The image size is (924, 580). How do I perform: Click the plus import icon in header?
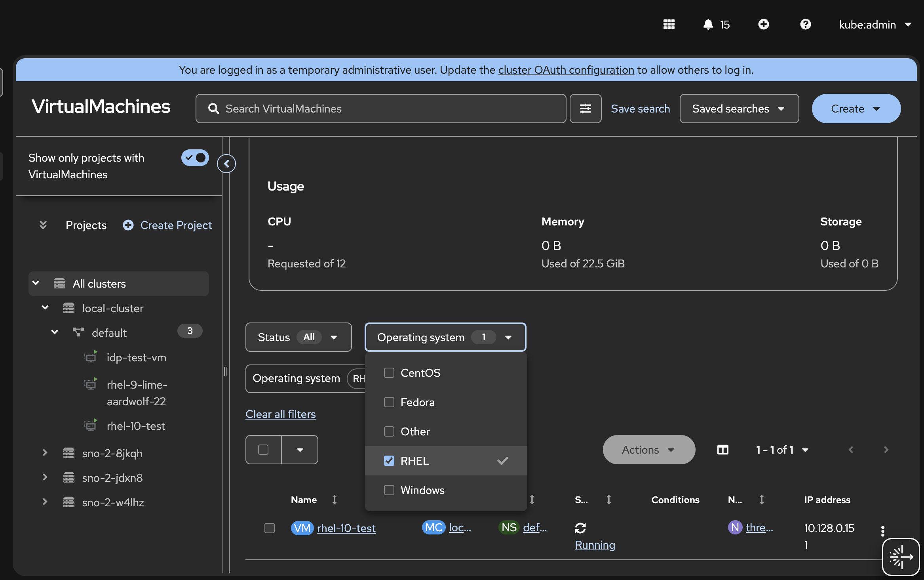pyautogui.click(x=763, y=25)
